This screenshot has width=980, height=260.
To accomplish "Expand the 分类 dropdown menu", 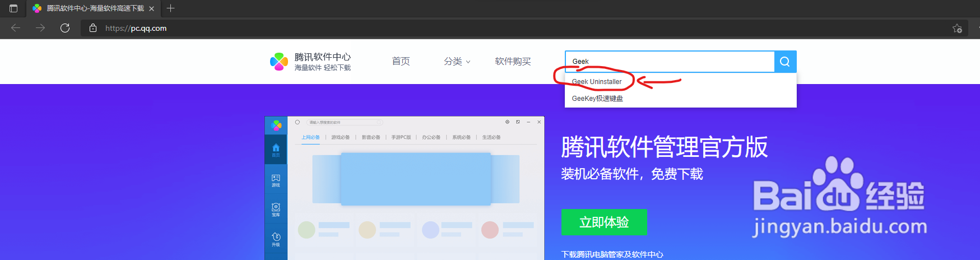I will point(457,61).
